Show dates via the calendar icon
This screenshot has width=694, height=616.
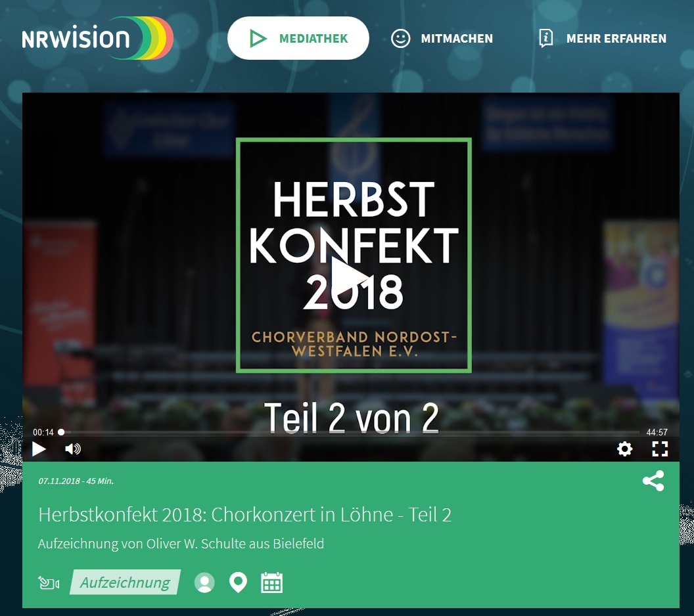[x=272, y=583]
